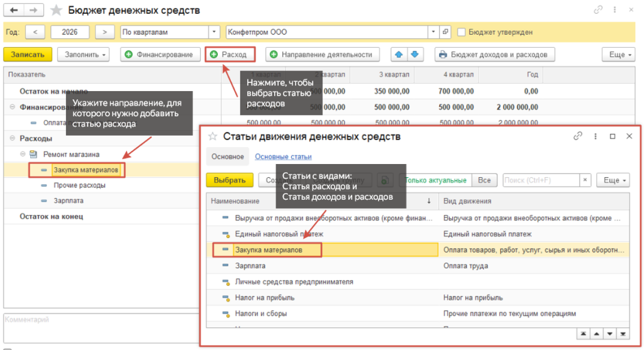Viewport: 644px width, 350px height.
Task: Click the Расход button
Action: point(230,55)
